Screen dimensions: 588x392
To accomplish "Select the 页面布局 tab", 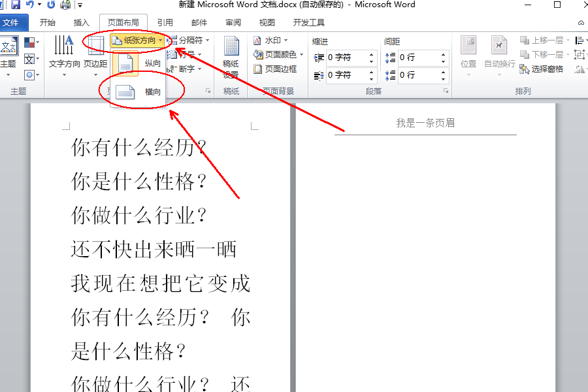I will pyautogui.click(x=123, y=22).
